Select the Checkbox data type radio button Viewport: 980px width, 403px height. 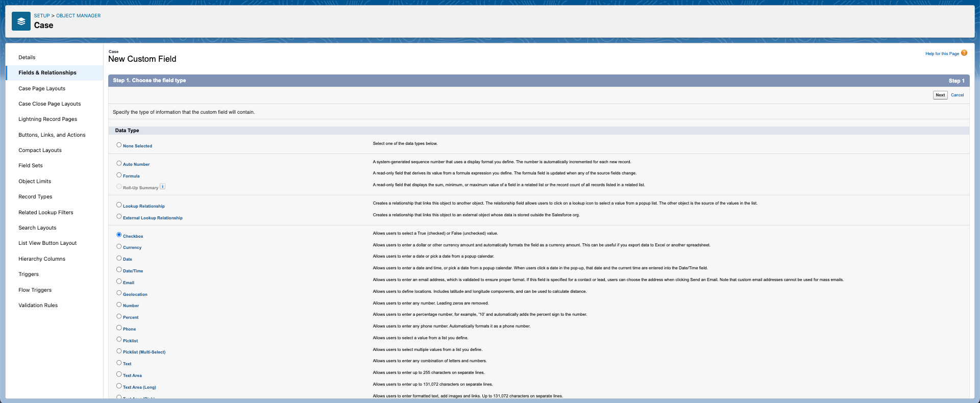point(119,235)
